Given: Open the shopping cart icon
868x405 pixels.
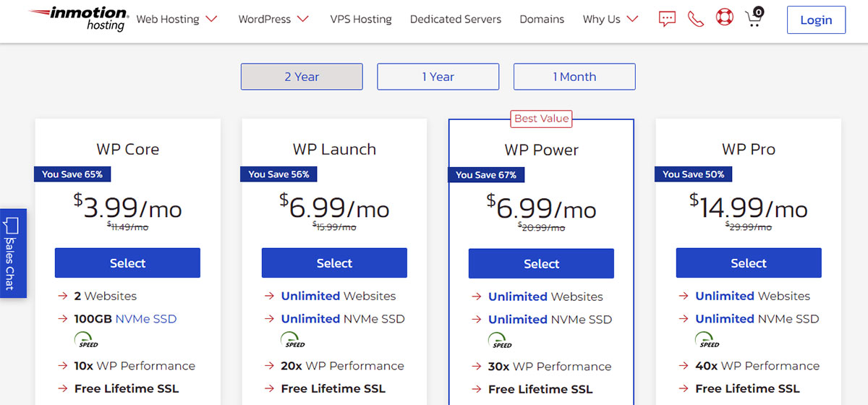Looking at the screenshot, I should [x=754, y=17].
